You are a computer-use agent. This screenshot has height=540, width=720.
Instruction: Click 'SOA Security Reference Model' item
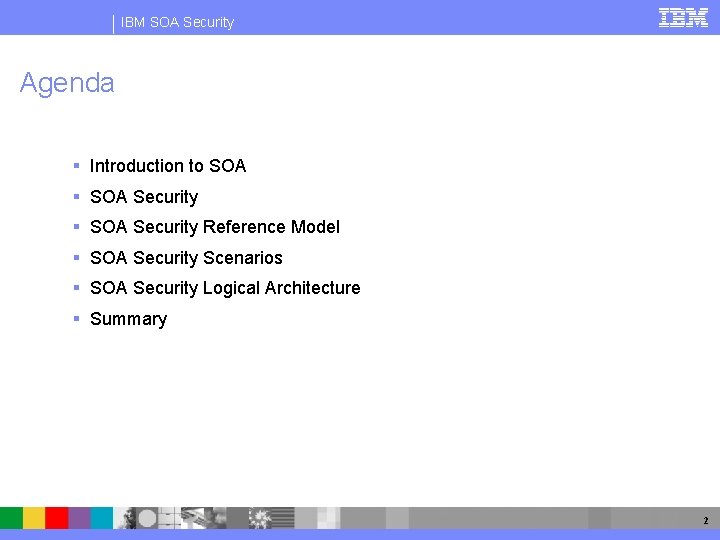click(x=214, y=227)
